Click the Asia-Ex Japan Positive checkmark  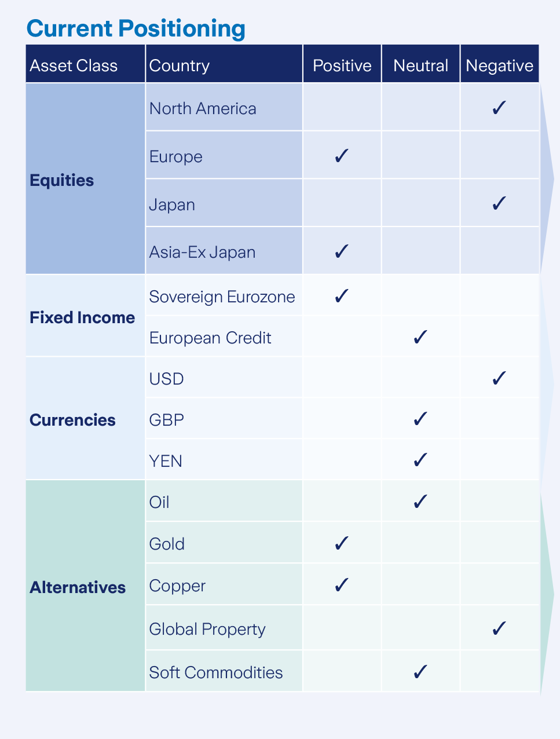click(x=342, y=251)
